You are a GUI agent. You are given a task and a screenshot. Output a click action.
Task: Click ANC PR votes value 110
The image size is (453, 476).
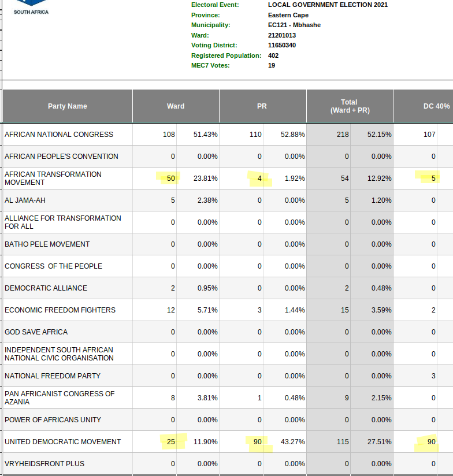point(255,135)
